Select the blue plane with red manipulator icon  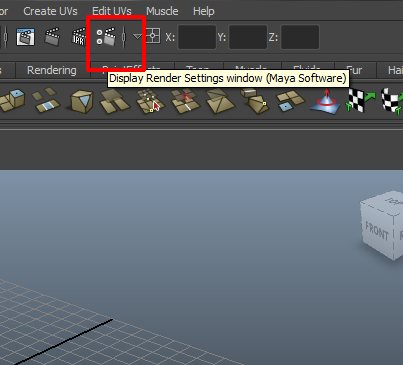pos(325,101)
